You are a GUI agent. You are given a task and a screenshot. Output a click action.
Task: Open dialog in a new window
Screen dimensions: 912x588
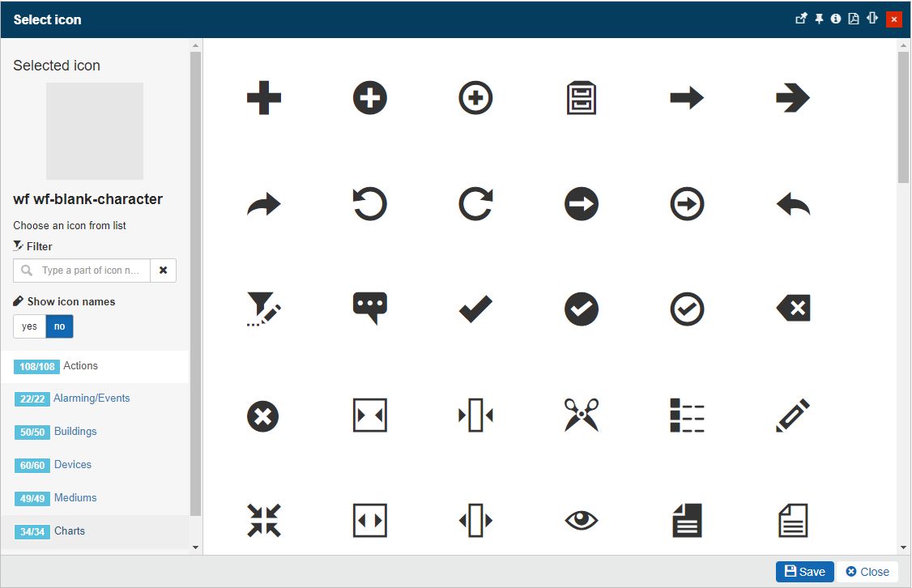tap(801, 18)
